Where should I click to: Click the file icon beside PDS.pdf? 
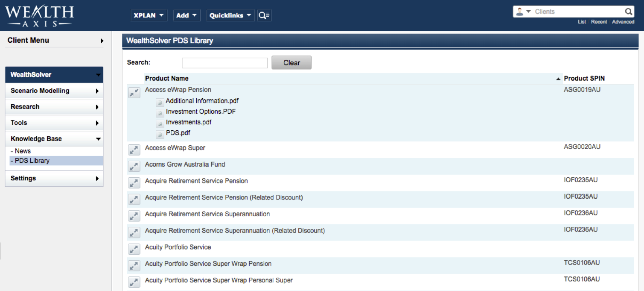point(160,134)
